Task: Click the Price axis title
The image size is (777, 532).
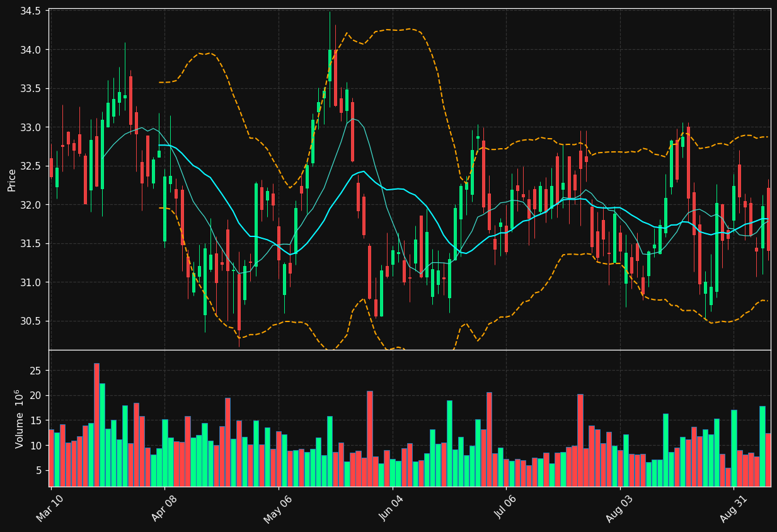Action: 12,180
